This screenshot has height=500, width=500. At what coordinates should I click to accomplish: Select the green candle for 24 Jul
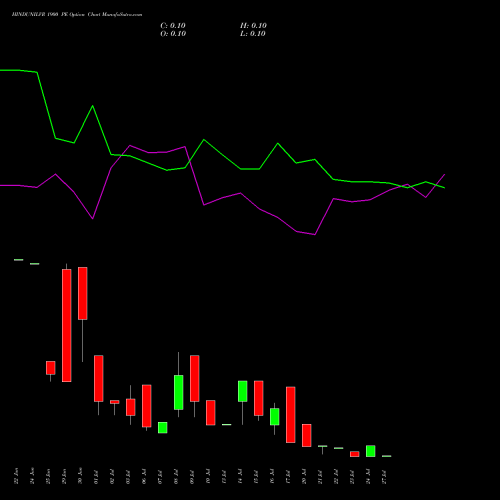[x=371, y=451]
